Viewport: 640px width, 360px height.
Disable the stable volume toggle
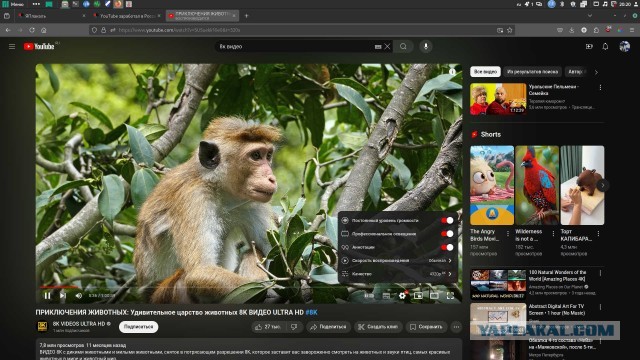tap(447, 220)
